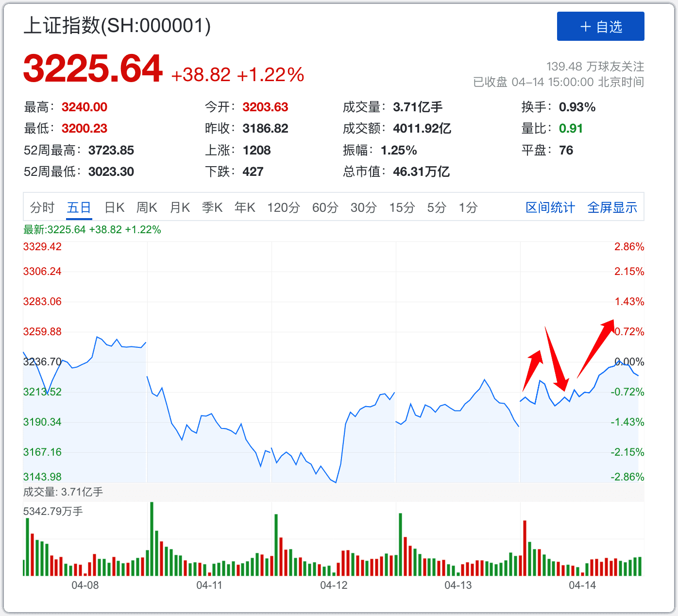Click the 2.86% top percent axis label

(629, 247)
